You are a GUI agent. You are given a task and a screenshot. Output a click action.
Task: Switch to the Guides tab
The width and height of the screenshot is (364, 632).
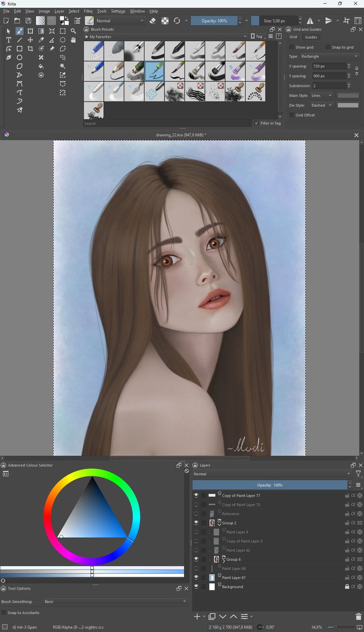pyautogui.click(x=311, y=37)
